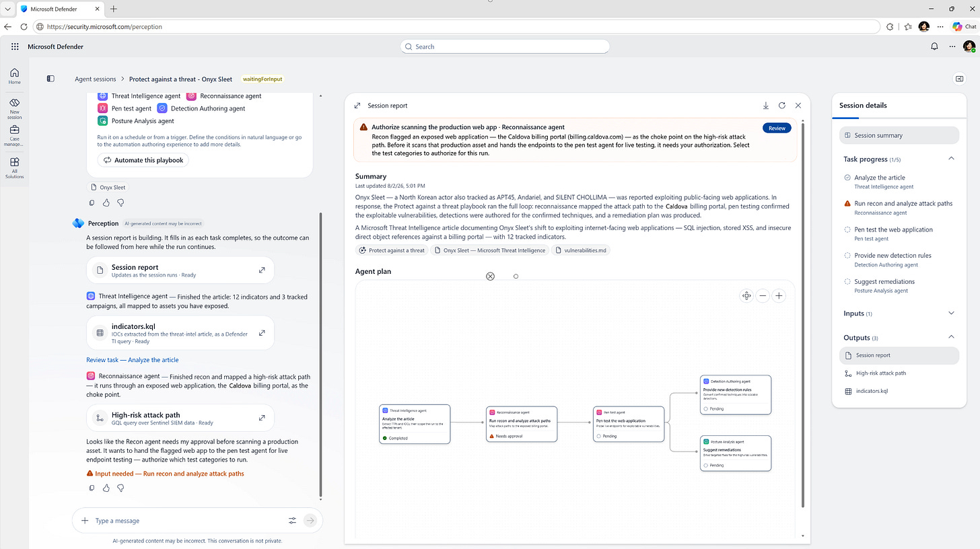Select the Provide new detection rules task in Task progress
This screenshot has height=549, width=980.
(899, 259)
